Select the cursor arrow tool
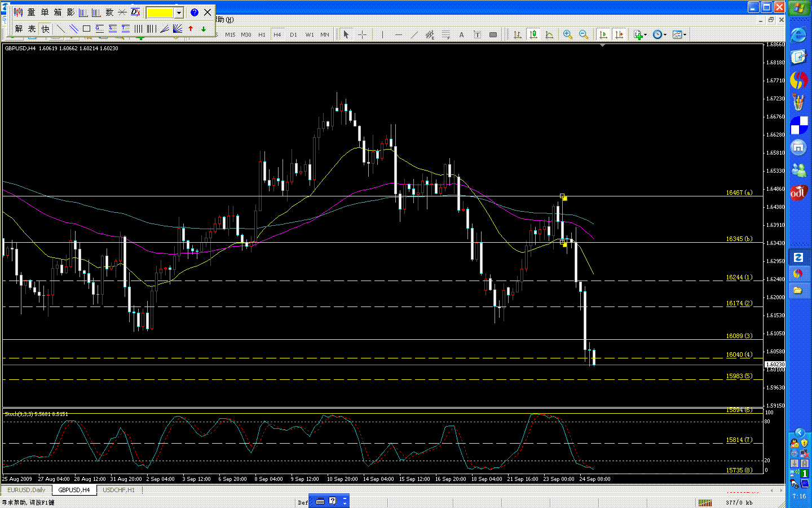This screenshot has height=508, width=812. (x=346, y=35)
